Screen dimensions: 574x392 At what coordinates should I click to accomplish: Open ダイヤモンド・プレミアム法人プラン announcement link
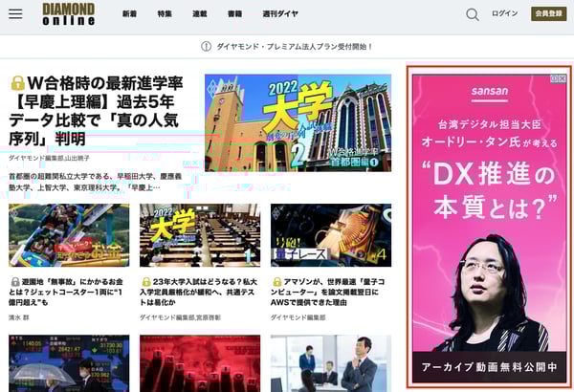point(294,47)
